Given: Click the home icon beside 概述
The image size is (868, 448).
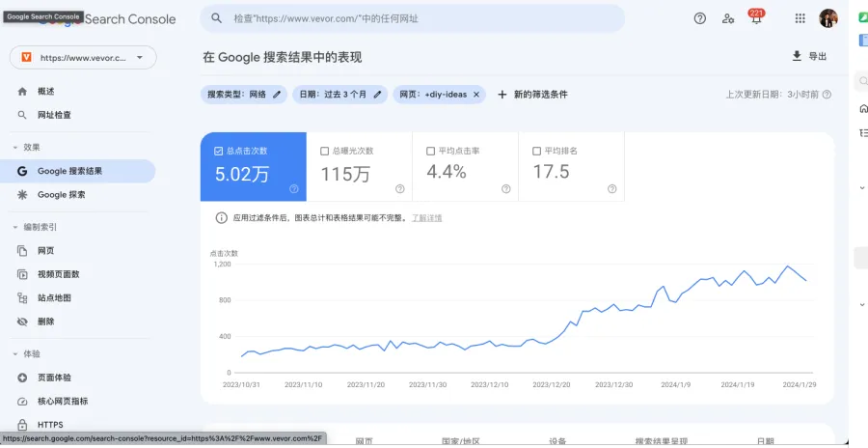Looking at the screenshot, I should tap(22, 92).
